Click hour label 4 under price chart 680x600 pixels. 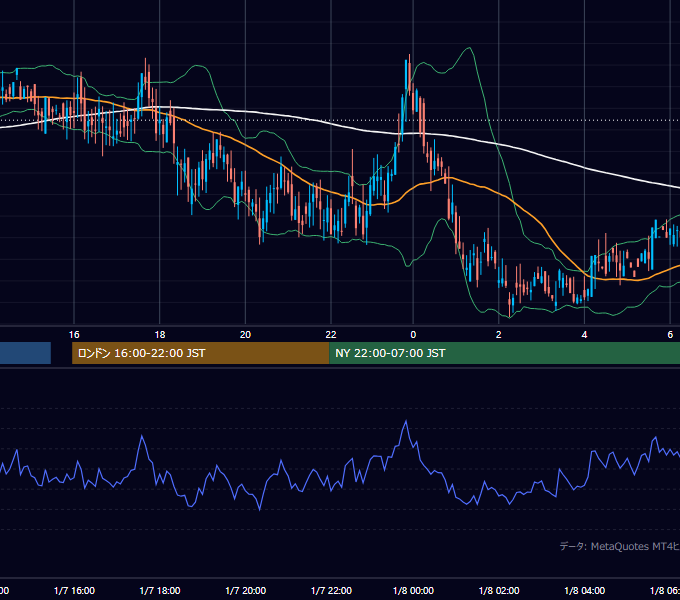coord(584,335)
